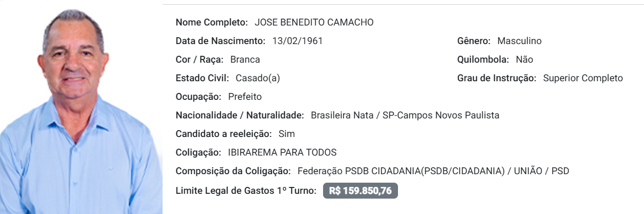Viewport: 644px width, 214px height.
Task: Click the Casado(a) marital status value
Action: [258, 78]
